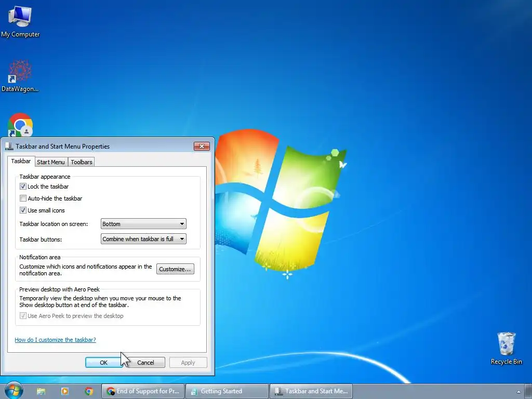The image size is (532, 399).
Task: Switch to the Start Menu tab
Action: click(51, 162)
